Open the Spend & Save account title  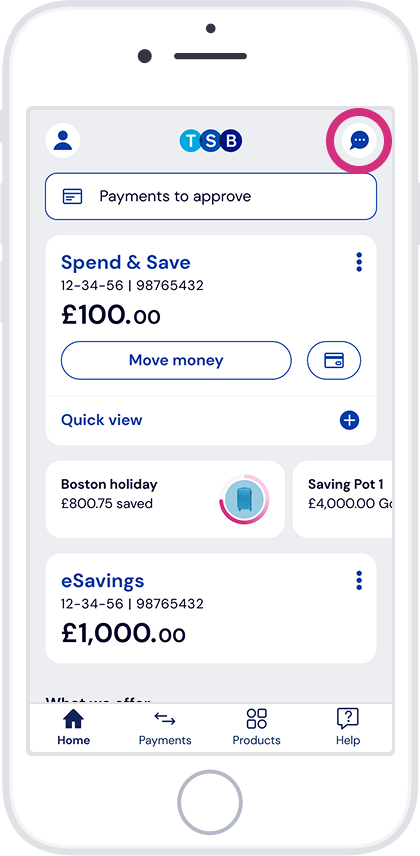click(126, 263)
